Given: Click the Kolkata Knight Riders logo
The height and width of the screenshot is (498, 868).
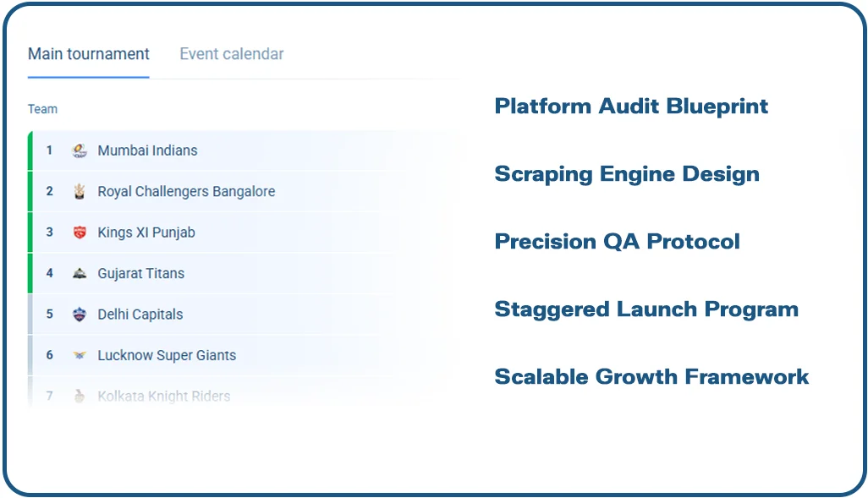Looking at the screenshot, I should click(80, 396).
